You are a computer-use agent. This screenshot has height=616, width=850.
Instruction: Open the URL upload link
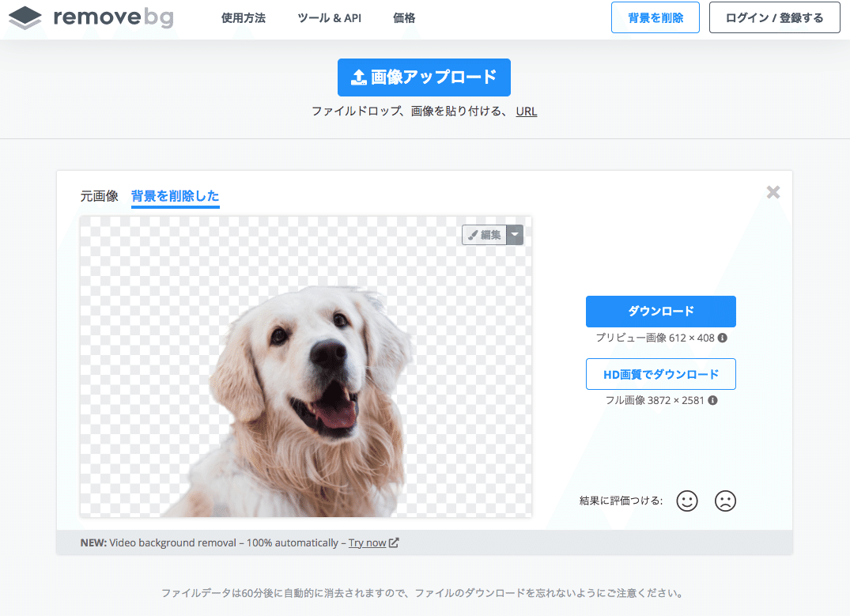[527, 111]
